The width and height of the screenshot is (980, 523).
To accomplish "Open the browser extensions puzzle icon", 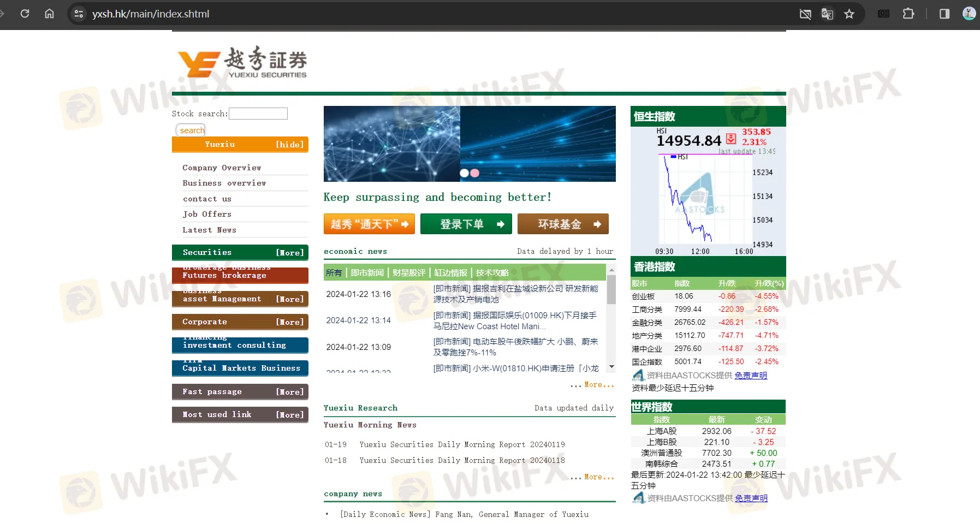I will [908, 14].
